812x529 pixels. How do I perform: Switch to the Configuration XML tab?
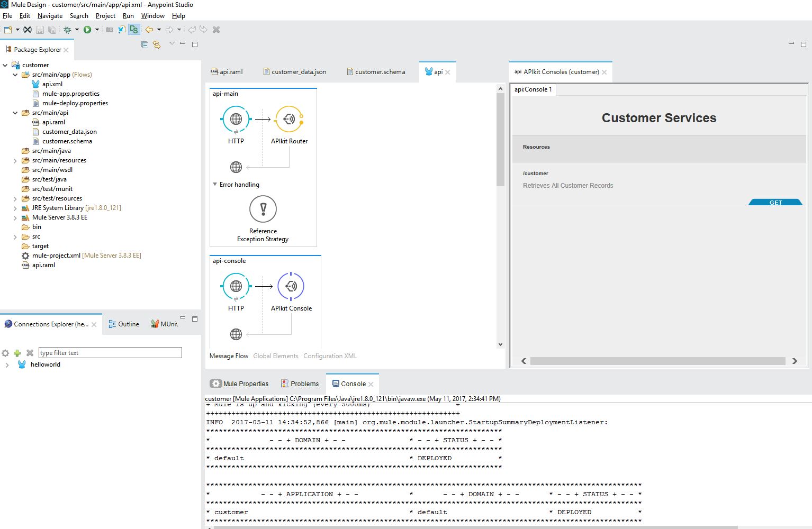330,356
